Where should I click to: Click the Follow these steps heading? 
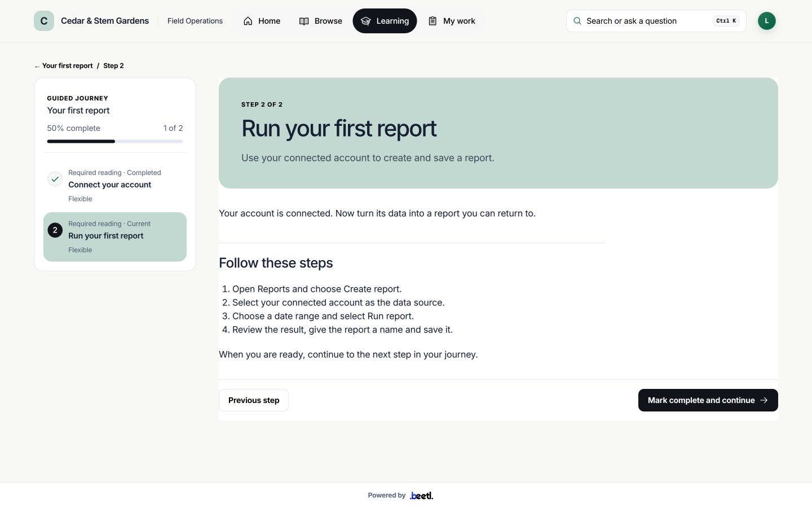click(x=276, y=263)
